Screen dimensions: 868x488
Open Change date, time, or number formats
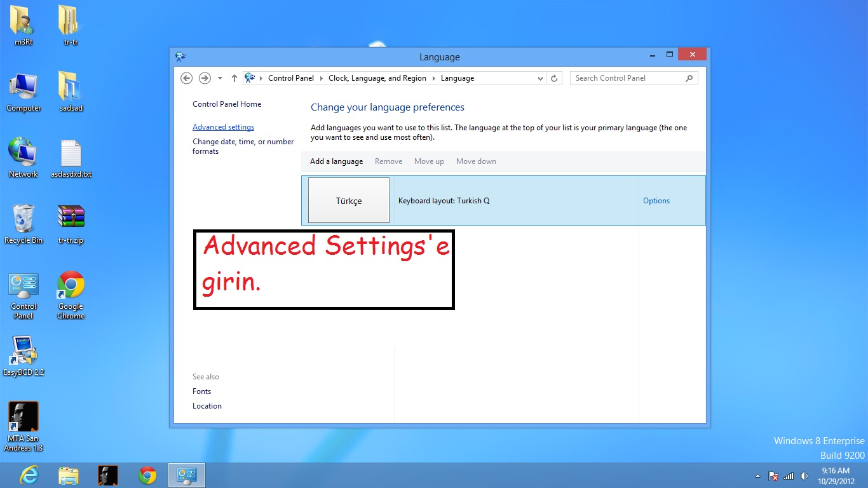click(x=243, y=146)
